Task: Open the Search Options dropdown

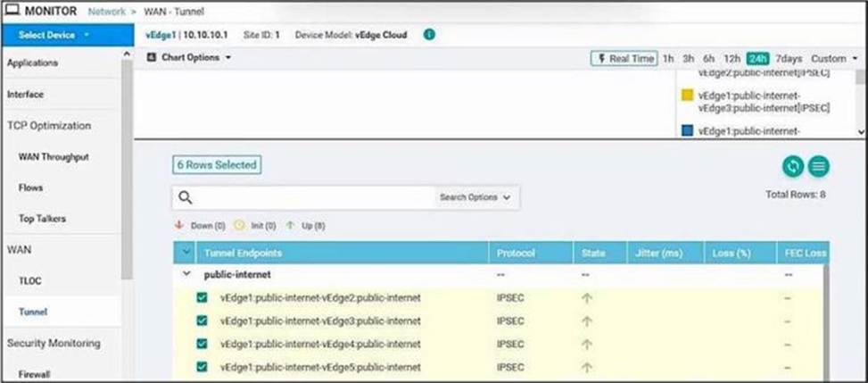Action: point(475,197)
